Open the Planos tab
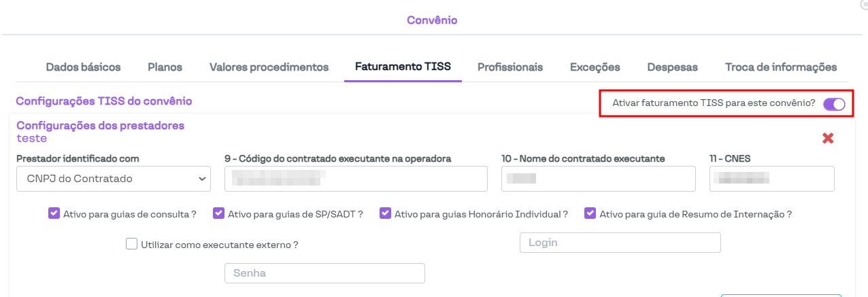Image resolution: width=868 pixels, height=297 pixels. pos(165,67)
